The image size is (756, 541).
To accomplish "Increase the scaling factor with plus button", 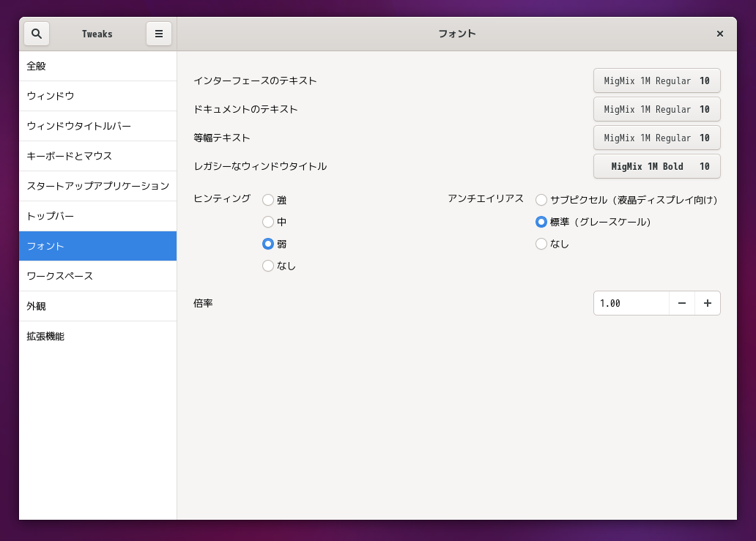I will [x=708, y=303].
